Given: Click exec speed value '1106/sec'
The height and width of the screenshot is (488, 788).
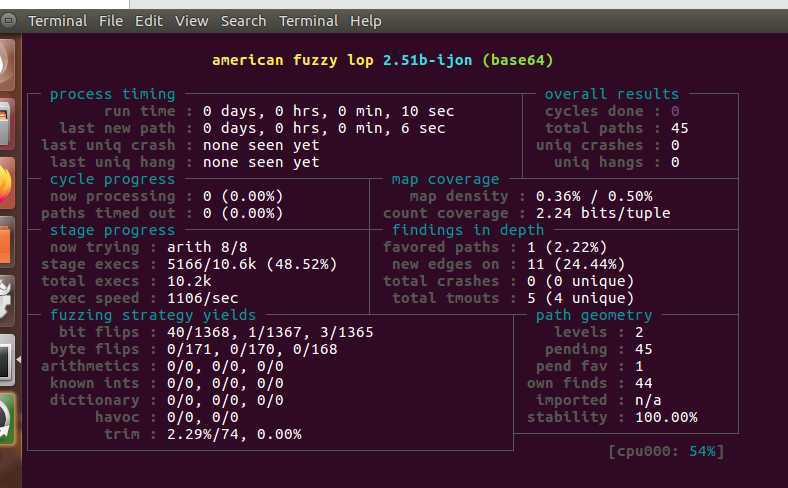Looking at the screenshot, I should [203, 298].
